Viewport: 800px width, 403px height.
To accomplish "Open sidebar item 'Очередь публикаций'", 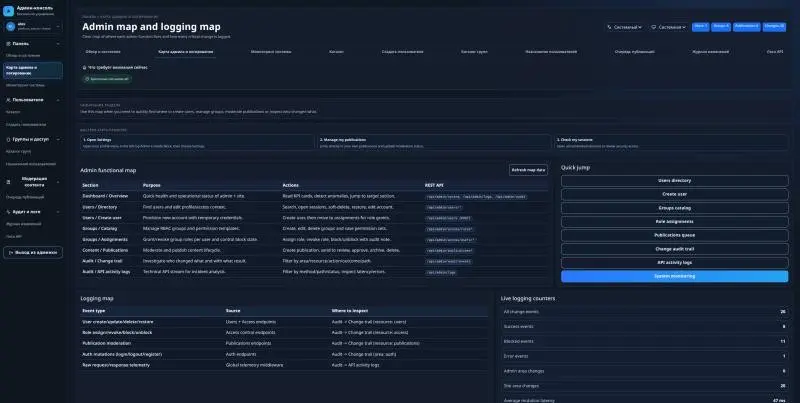I will [x=24, y=197].
